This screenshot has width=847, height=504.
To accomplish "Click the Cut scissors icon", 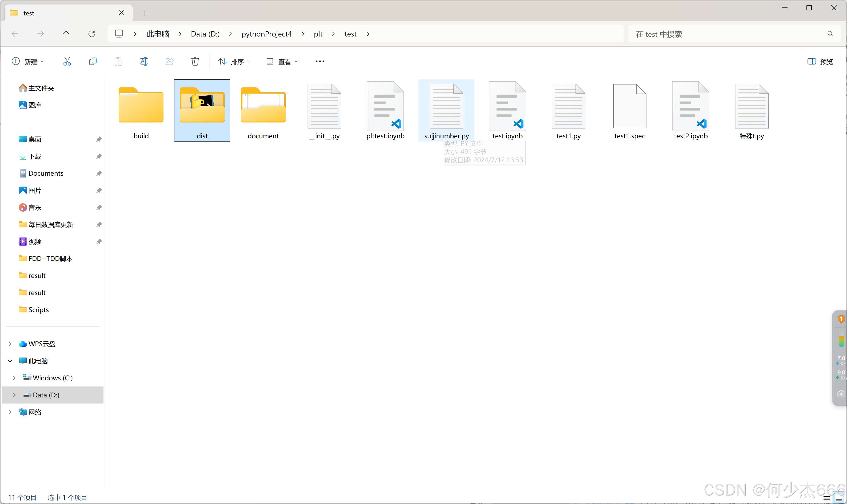I will point(67,62).
